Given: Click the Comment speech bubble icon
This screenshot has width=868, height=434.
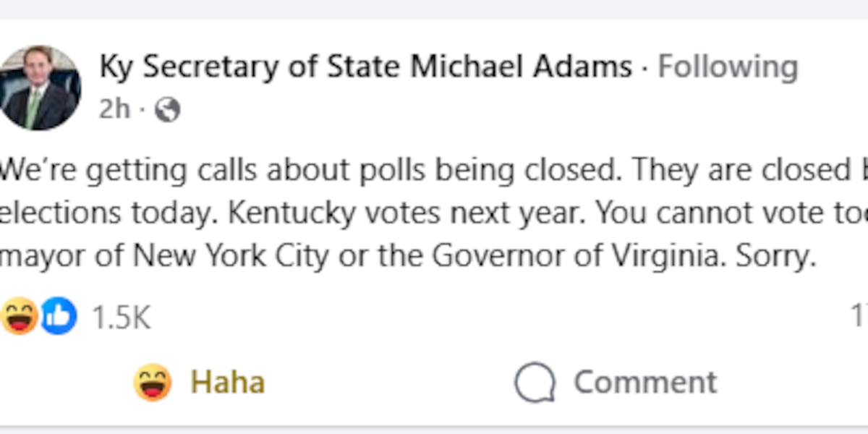Looking at the screenshot, I should (535, 381).
